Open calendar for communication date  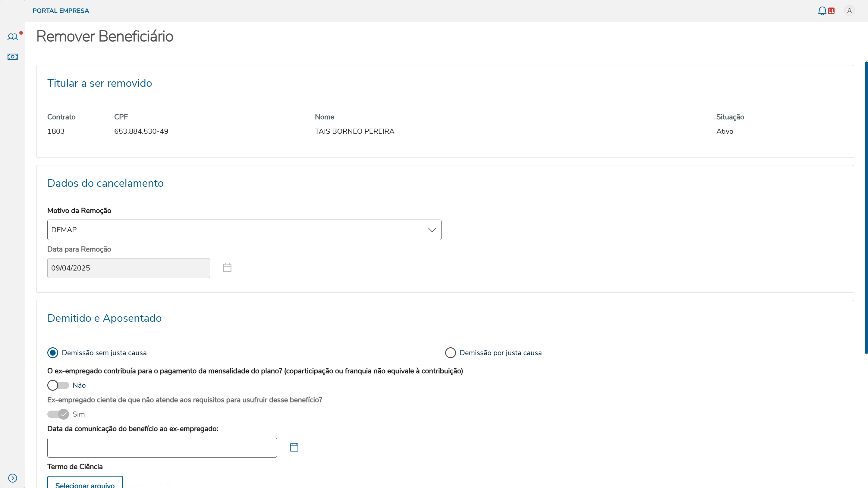click(294, 447)
